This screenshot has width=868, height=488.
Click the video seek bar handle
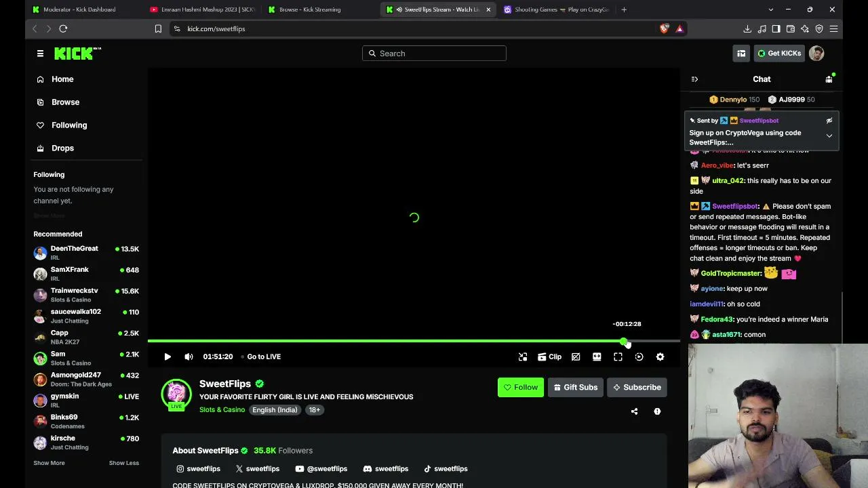[623, 341]
